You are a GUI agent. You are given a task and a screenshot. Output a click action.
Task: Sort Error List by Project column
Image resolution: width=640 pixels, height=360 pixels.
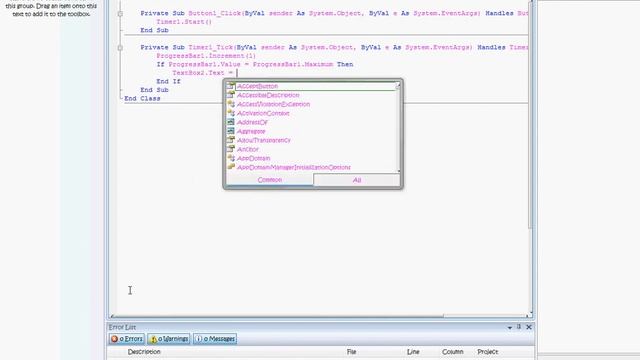(488, 351)
